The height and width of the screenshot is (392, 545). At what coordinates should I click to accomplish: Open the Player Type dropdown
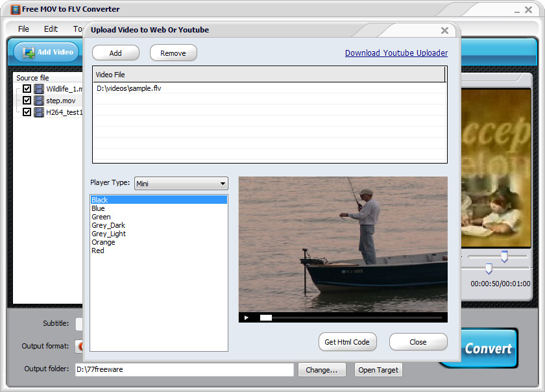181,183
